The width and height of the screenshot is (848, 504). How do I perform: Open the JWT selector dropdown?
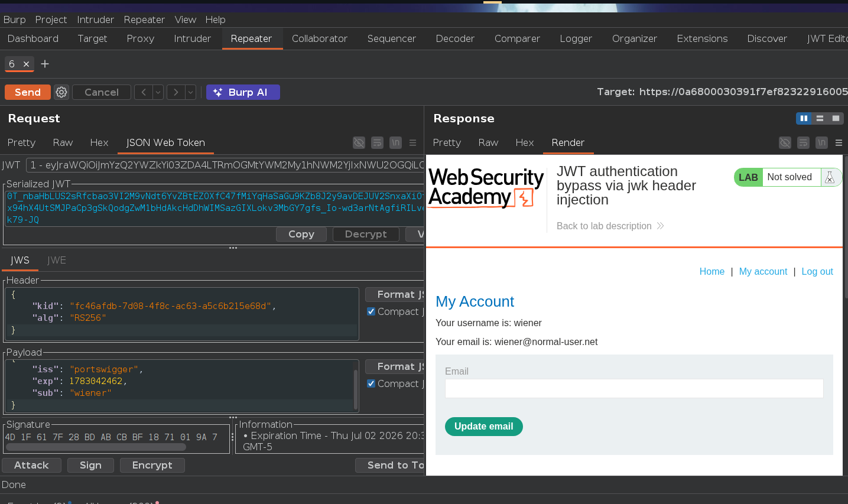(225, 165)
